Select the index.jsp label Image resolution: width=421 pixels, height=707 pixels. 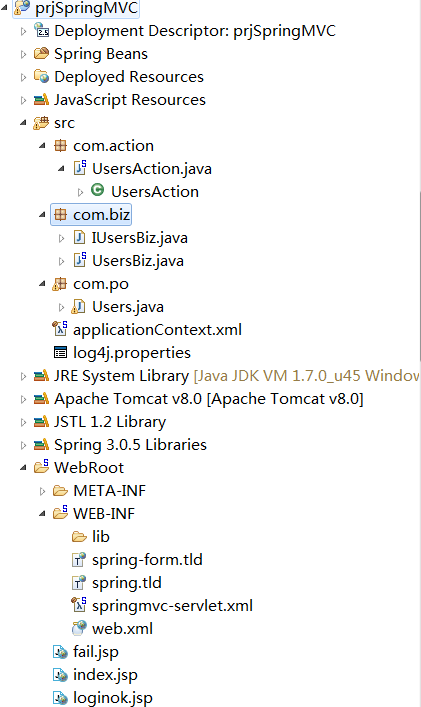click(x=105, y=675)
